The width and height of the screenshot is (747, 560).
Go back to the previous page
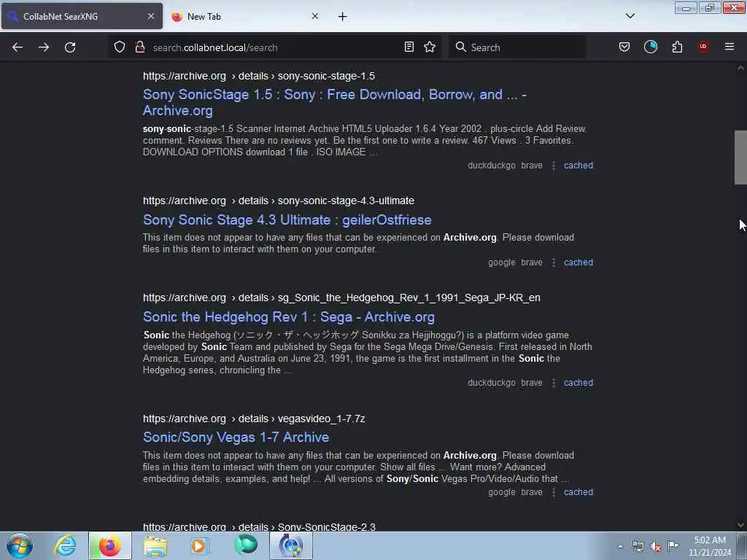coord(18,47)
